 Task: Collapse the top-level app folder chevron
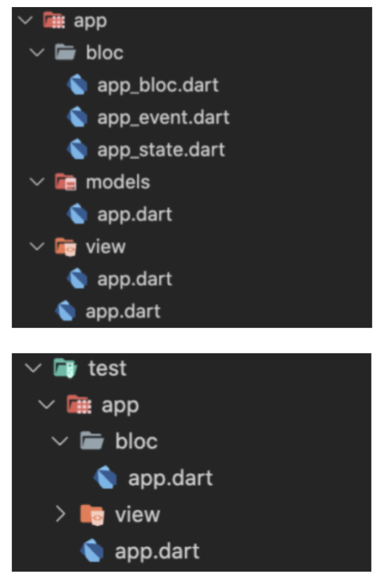[x=26, y=20]
